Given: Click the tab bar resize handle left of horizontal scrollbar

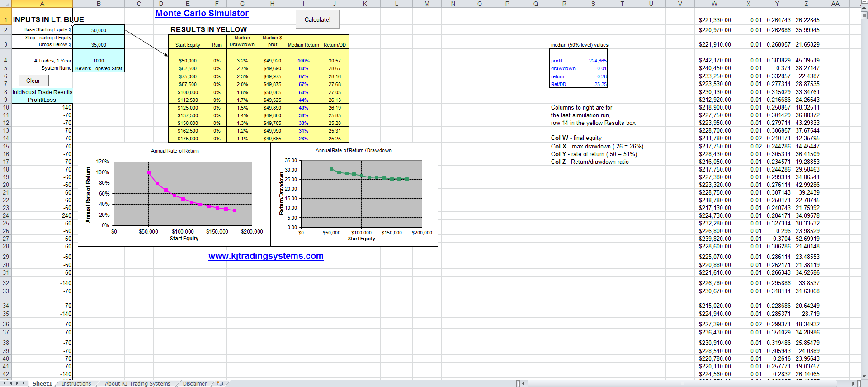Looking at the screenshot, I should coord(518,383).
